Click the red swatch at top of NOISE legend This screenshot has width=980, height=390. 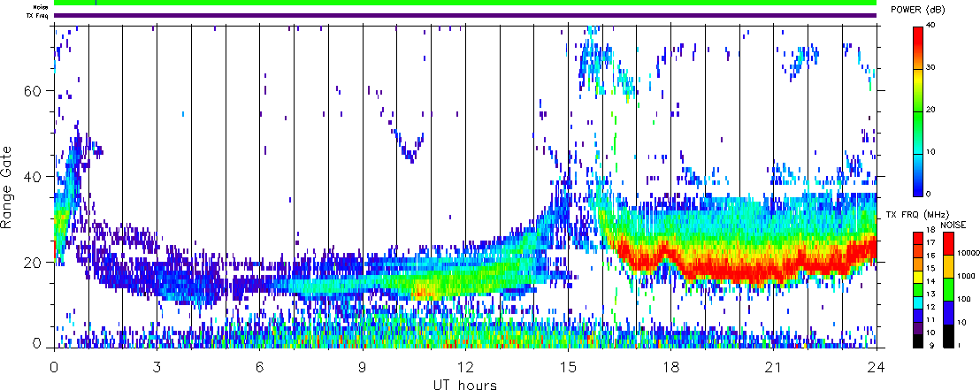(x=948, y=244)
